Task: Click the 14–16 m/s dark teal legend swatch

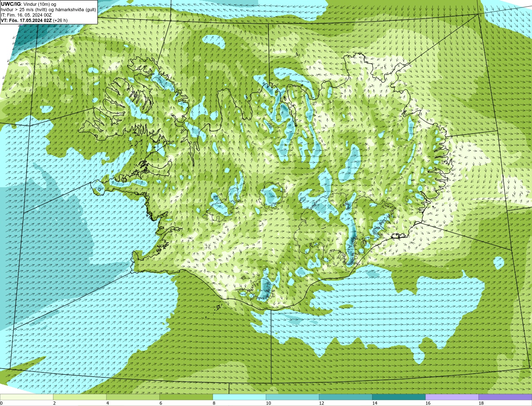Action: coord(399,397)
